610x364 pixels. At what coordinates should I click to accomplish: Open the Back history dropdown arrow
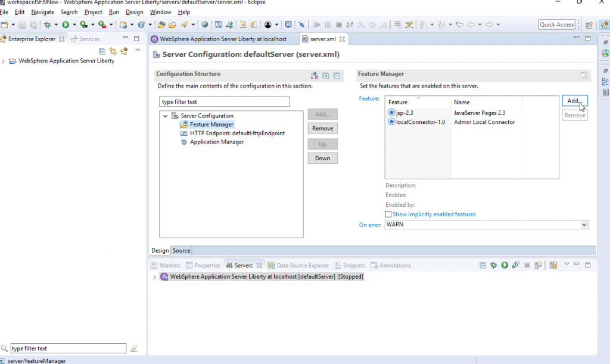(480, 24)
